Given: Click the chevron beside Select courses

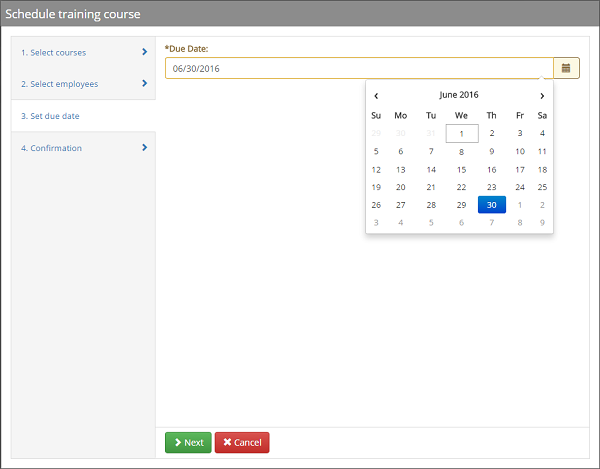Looking at the screenshot, I should tap(144, 52).
